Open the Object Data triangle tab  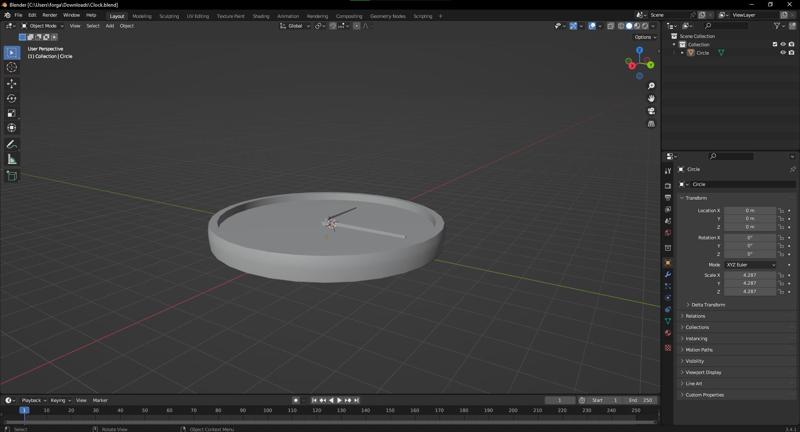(x=668, y=321)
